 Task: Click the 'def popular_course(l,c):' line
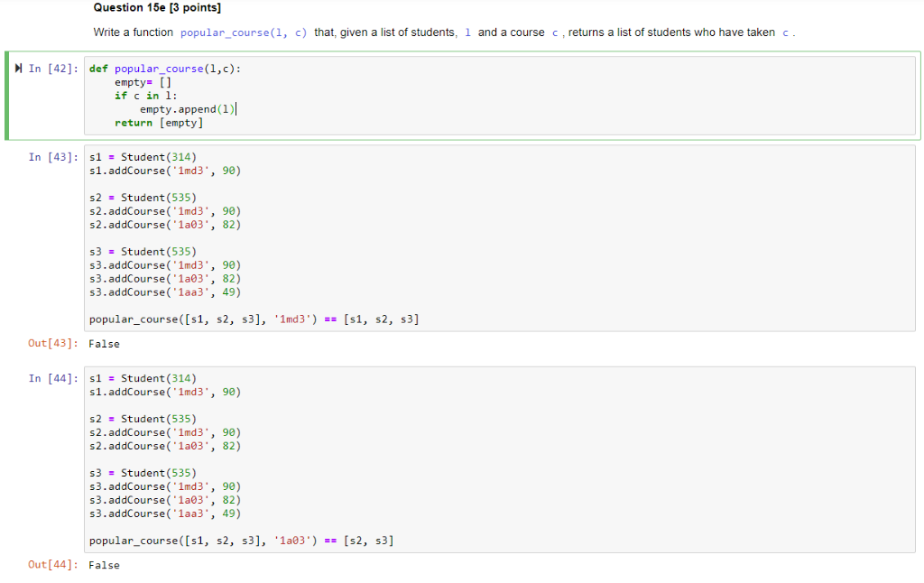[165, 69]
